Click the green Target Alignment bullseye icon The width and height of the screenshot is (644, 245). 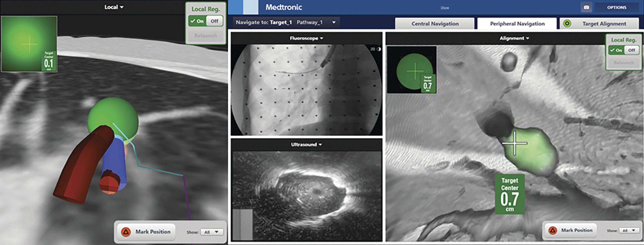click(567, 24)
